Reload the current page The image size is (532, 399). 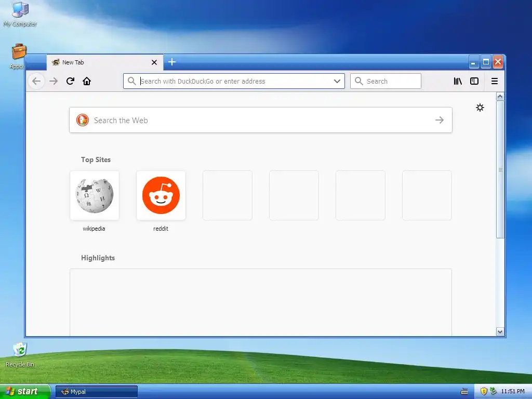[x=70, y=81]
